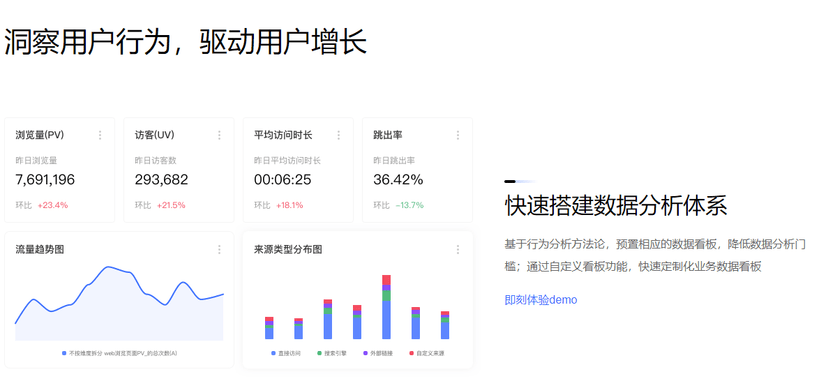Open the 访客(UV) card's three-dot menu
The height and width of the screenshot is (384, 828).
point(220,135)
